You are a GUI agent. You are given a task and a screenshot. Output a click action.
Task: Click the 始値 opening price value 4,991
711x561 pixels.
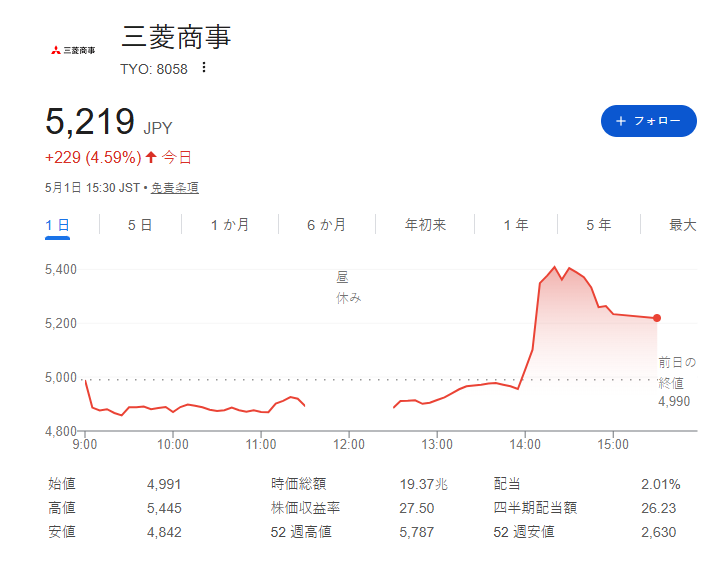click(164, 484)
